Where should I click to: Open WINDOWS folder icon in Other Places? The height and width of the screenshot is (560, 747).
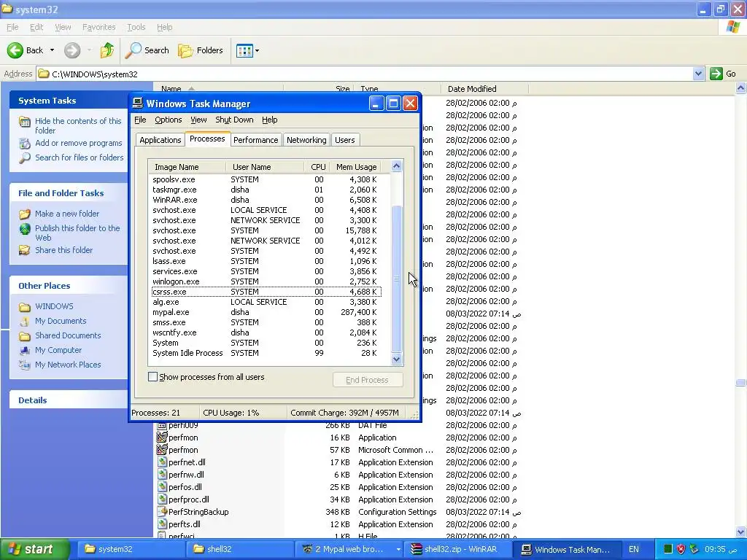25,307
